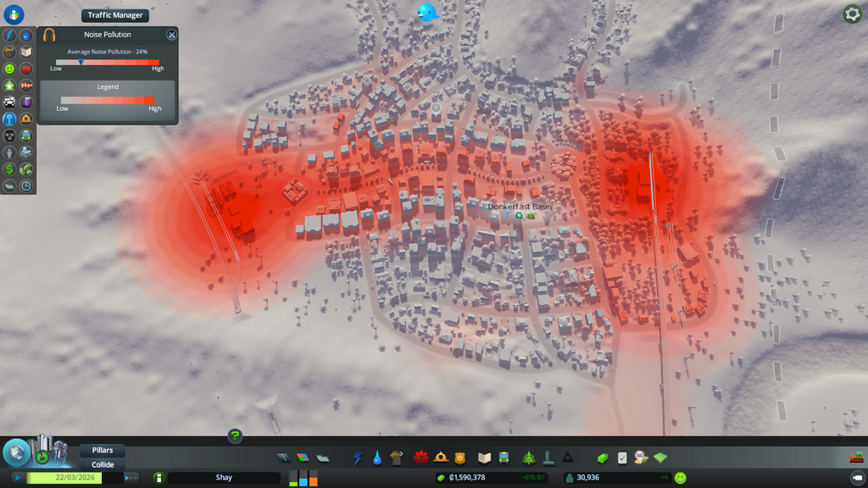Image resolution: width=868 pixels, height=488 pixels.
Task: Show the Wind windsock info view
Action: [26, 86]
